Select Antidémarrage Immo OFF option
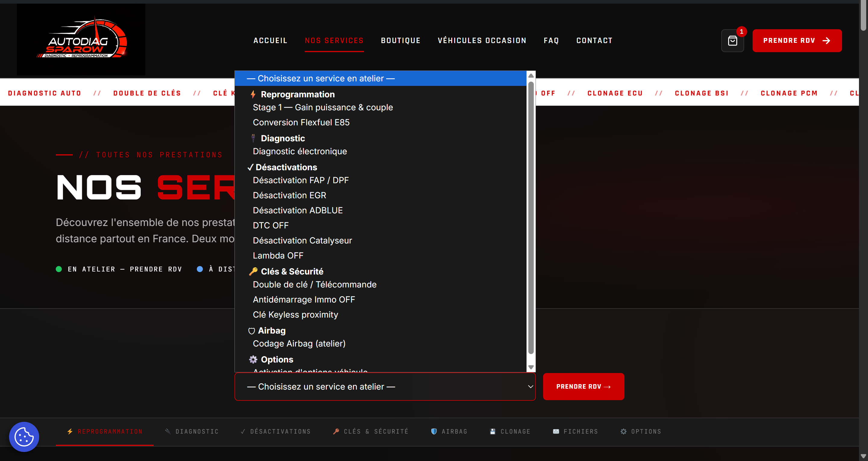868x461 pixels. [380, 299]
